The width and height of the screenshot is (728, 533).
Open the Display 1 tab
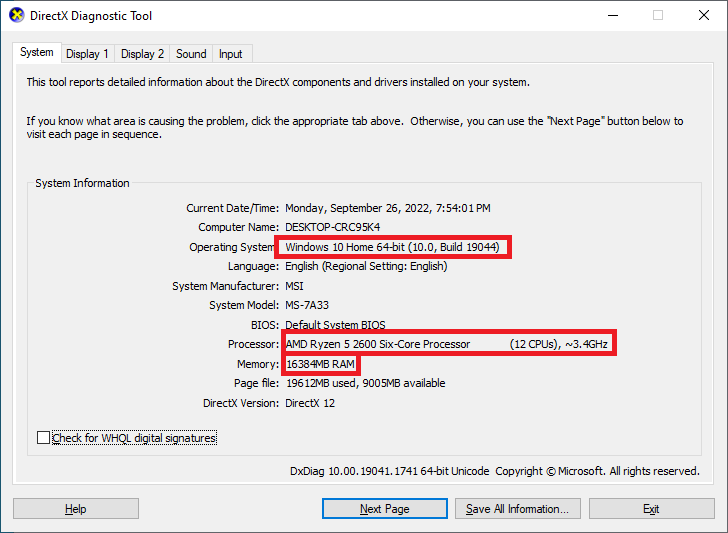88,54
